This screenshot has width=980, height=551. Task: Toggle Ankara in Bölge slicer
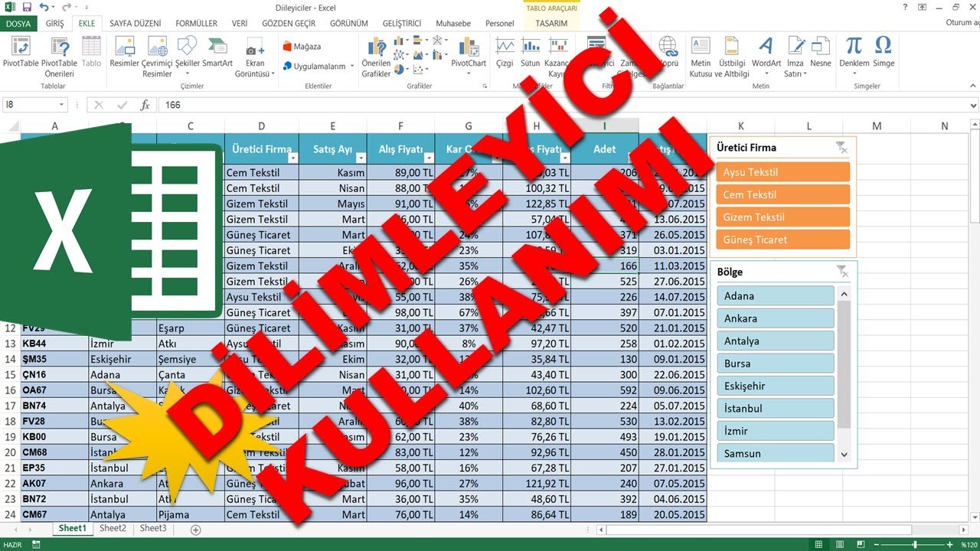click(x=776, y=318)
